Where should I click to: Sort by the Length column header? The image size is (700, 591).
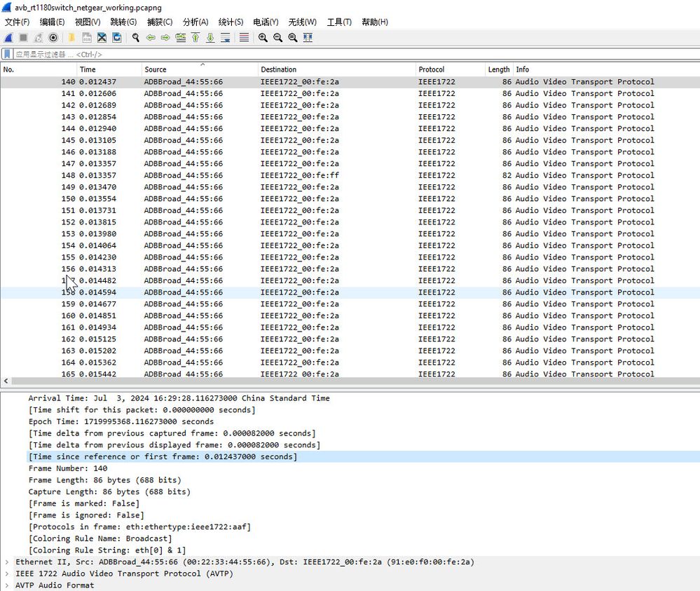(x=499, y=69)
